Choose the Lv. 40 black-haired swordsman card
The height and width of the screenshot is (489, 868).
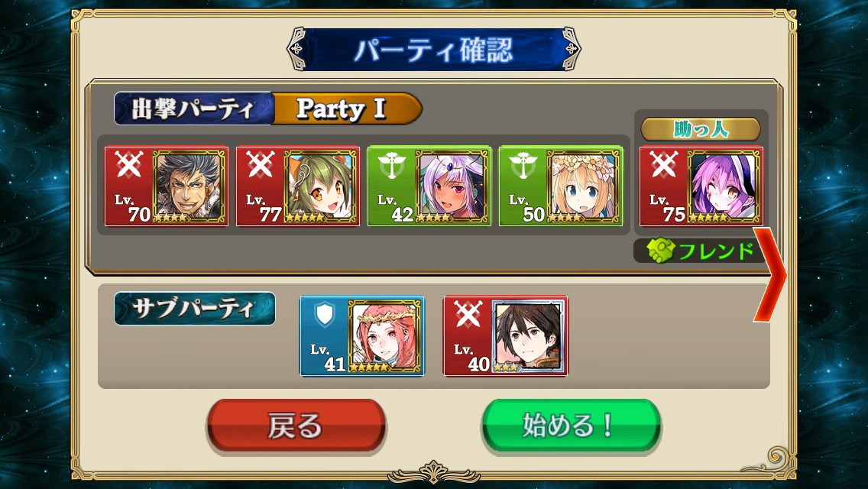point(505,336)
